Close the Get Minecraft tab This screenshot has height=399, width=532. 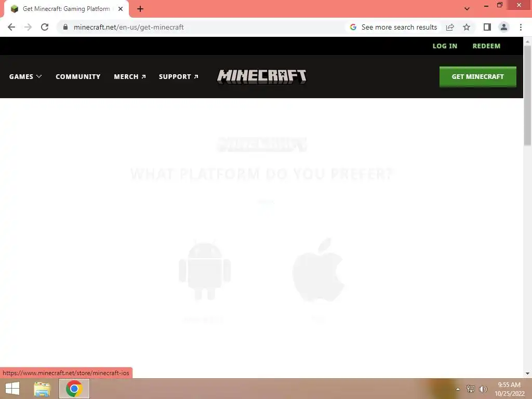[121, 9]
